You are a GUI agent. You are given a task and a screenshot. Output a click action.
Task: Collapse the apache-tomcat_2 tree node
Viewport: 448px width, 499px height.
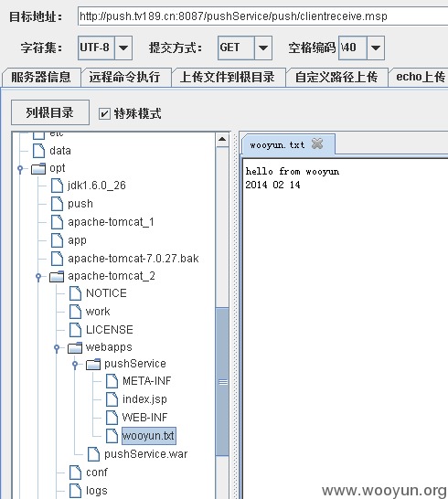pos(38,277)
